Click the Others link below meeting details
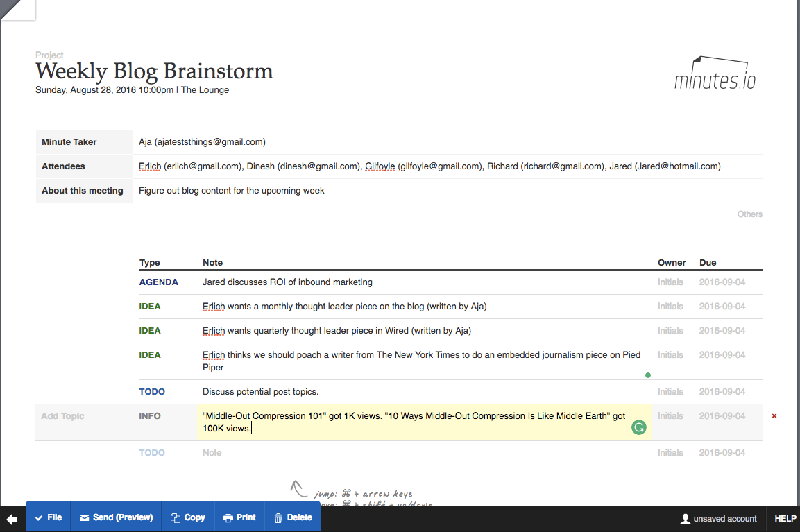Image resolution: width=800 pixels, height=532 pixels. tap(749, 214)
